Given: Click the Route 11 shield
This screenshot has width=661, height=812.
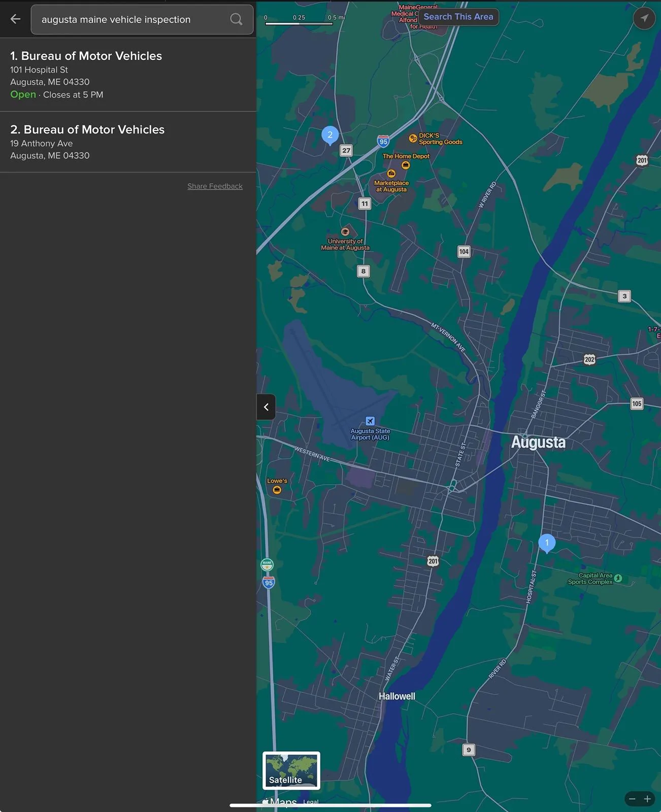Looking at the screenshot, I should pos(365,204).
